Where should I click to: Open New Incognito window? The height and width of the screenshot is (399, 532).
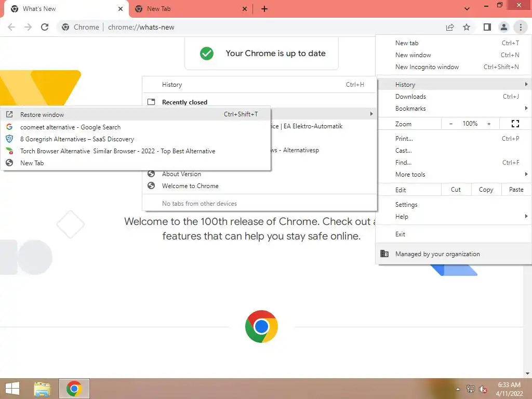[x=454, y=67]
